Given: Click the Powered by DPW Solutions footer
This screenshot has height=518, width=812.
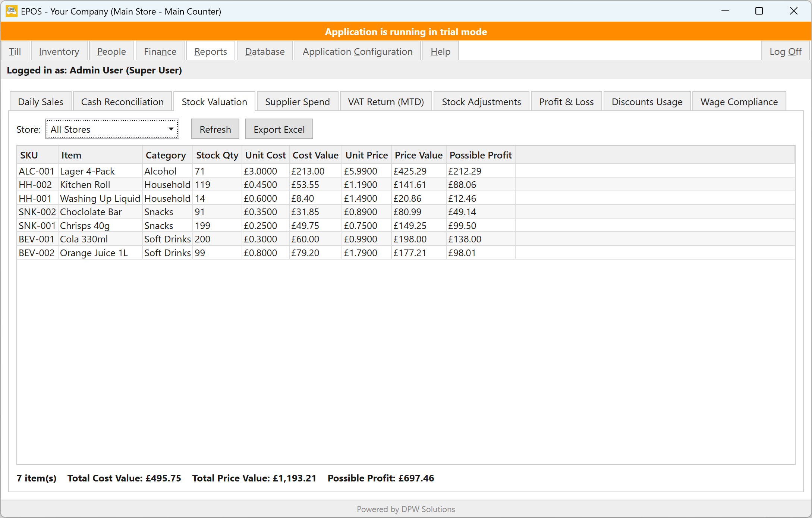Looking at the screenshot, I should click(406, 509).
